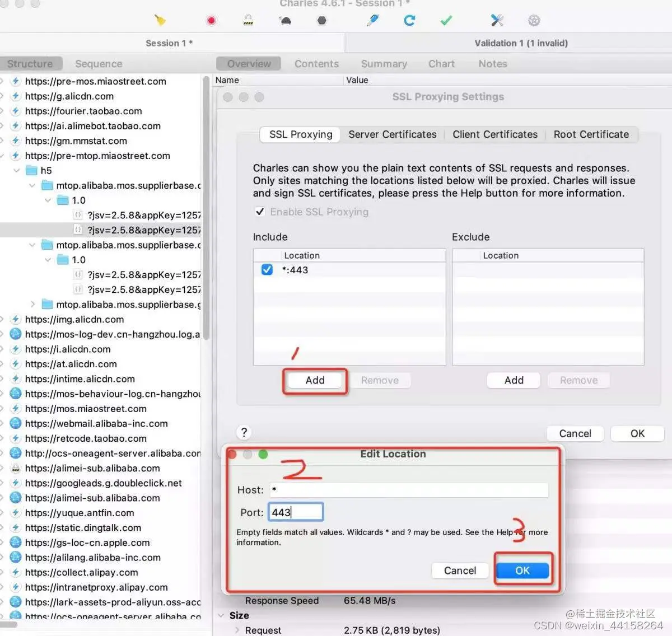This screenshot has width=672, height=636.
Task: Click the globe icon beside https://mos-log-dev.cn-hangzhou.log
Action: coord(16,334)
